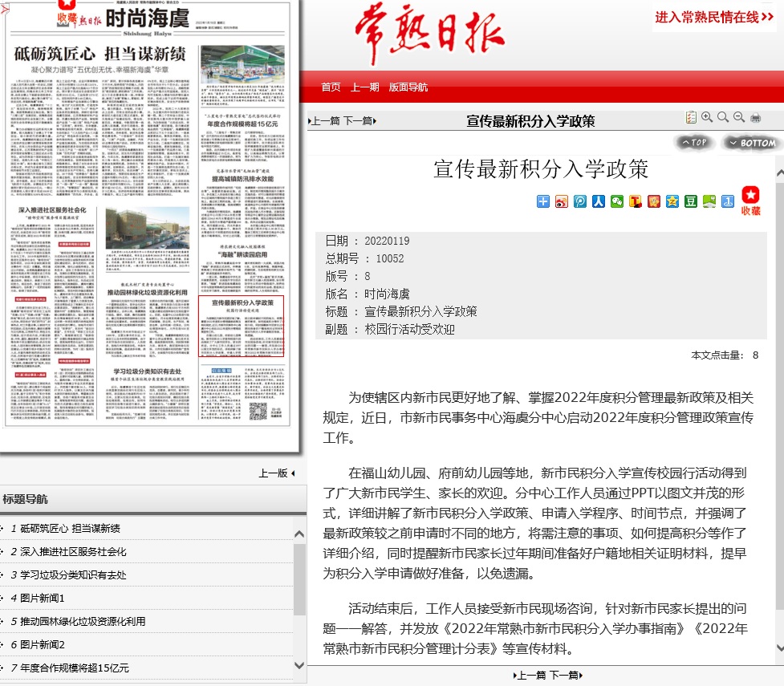Click the subtitle line 副题：校园行活动受欢迎
This screenshot has width=784, height=686.
pos(390,330)
